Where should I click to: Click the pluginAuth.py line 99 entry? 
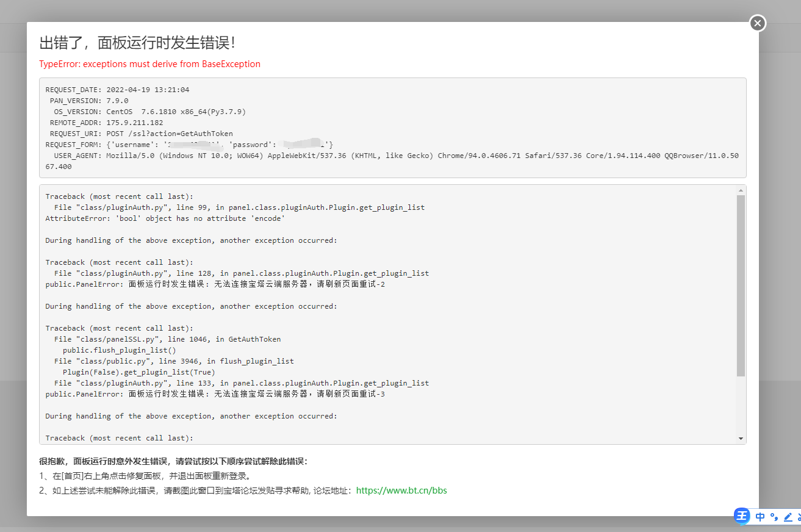point(239,207)
